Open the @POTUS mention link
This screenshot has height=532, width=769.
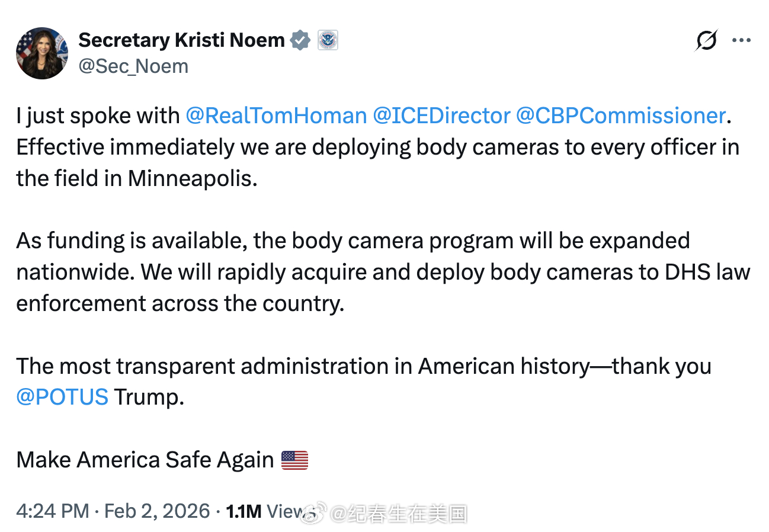click(62, 396)
